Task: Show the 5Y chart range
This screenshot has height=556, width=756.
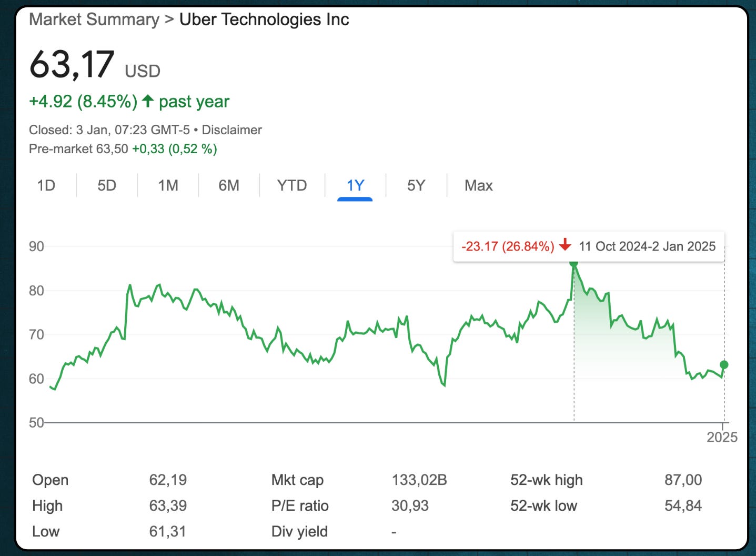Action: [416, 185]
